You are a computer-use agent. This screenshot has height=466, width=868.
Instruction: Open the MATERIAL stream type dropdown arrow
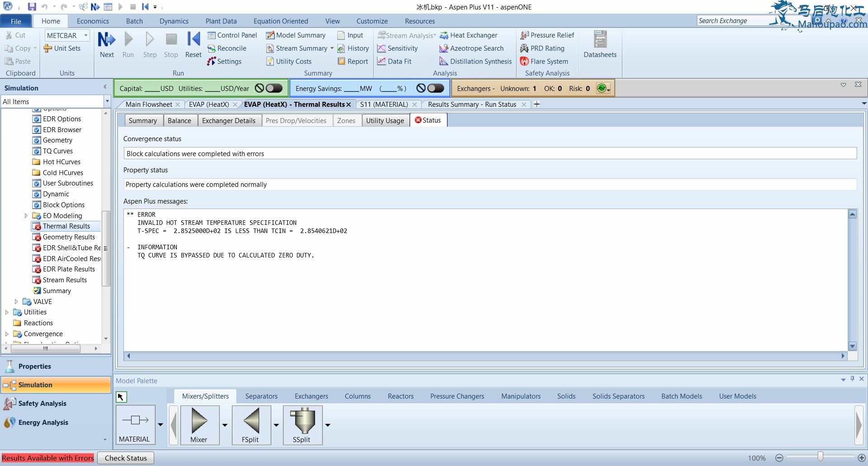pos(160,425)
